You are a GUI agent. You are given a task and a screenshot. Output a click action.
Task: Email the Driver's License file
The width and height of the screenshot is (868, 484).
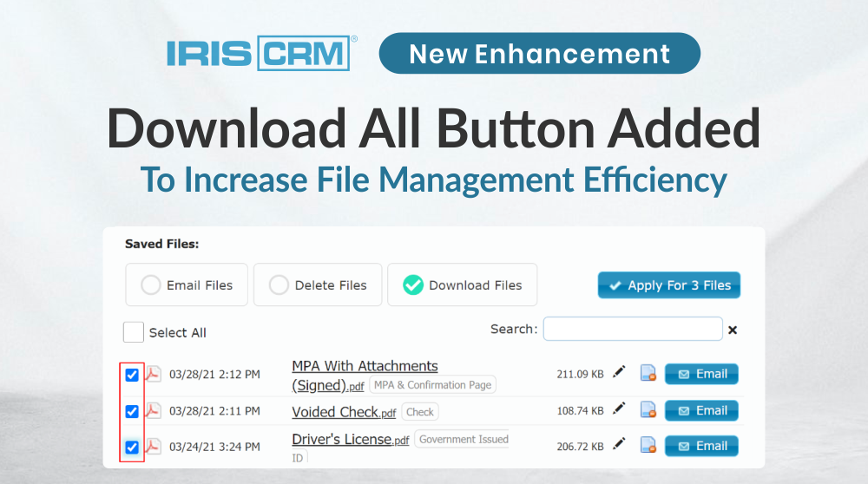tap(701, 446)
